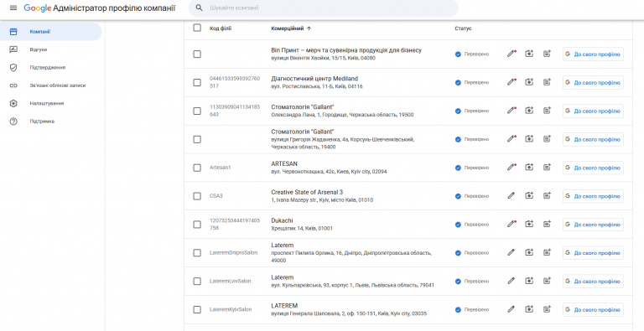Screen dimensions: 644x331
Task: Open Налаштування in the sidebar
Action: pos(50,103)
